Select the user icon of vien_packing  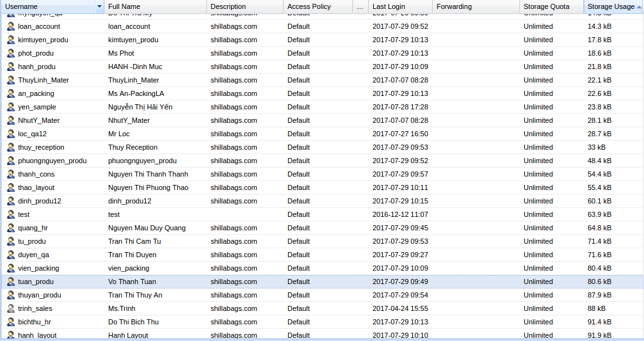point(11,268)
